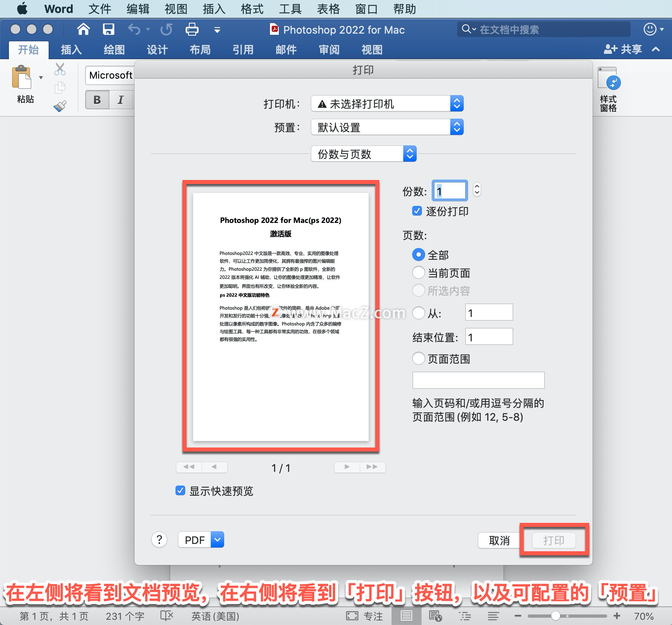Screen dimensions: 672x625
Task: Apply Bold formatting
Action: (97, 100)
